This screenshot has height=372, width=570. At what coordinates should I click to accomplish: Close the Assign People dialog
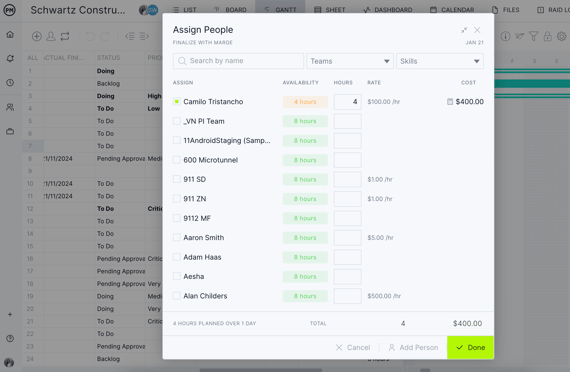click(477, 30)
